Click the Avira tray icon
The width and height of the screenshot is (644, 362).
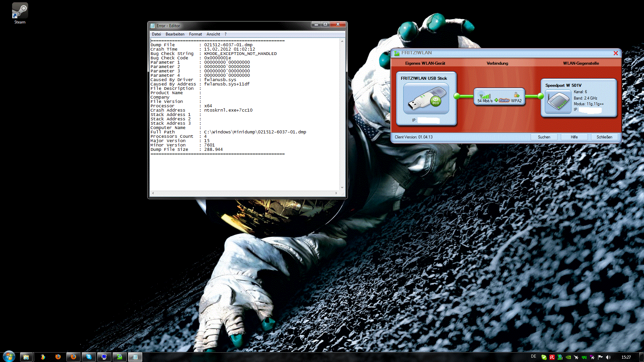pos(552,357)
